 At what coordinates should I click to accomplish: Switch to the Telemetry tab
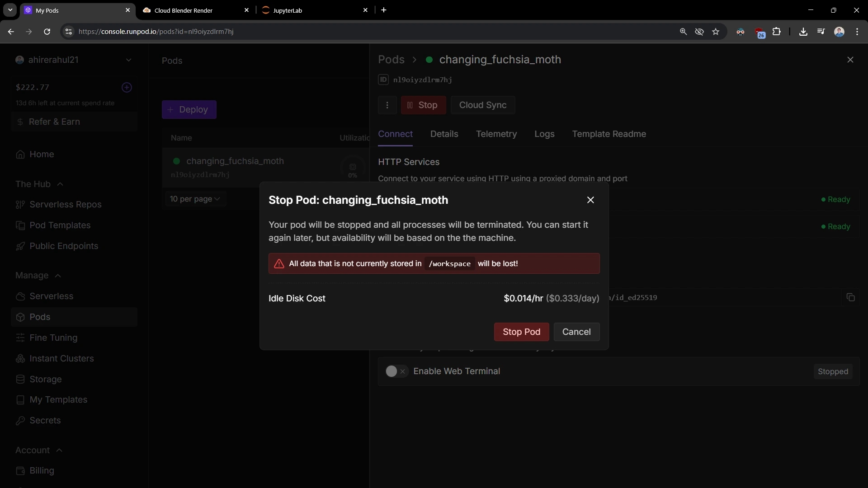click(496, 134)
